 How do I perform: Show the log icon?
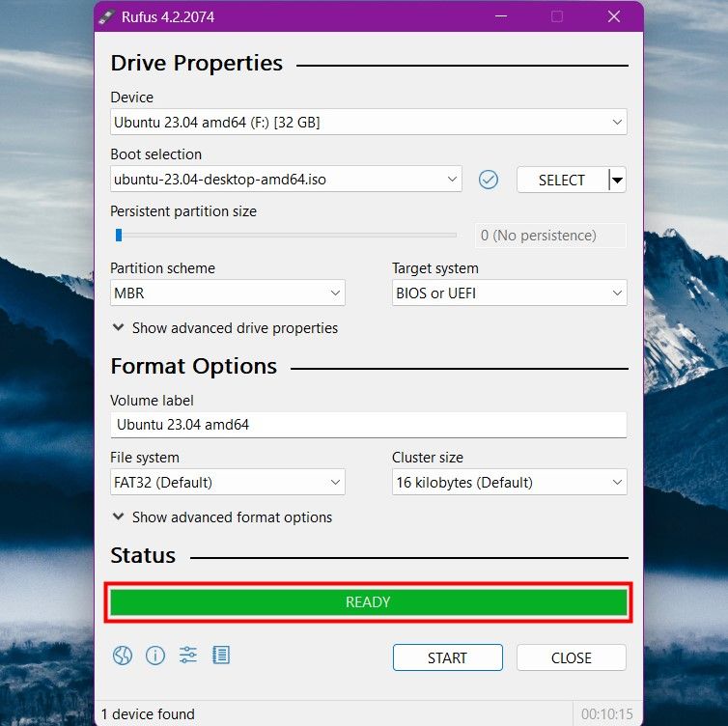click(221, 656)
